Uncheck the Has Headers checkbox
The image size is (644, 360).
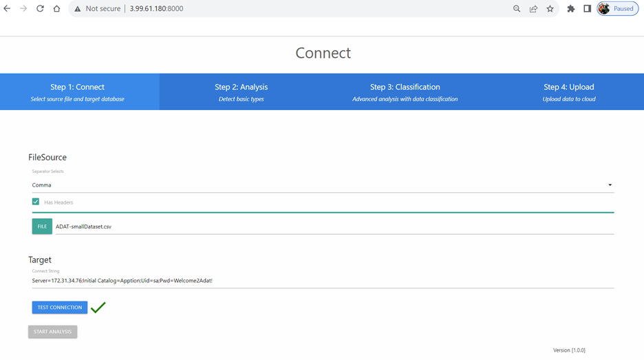point(36,202)
